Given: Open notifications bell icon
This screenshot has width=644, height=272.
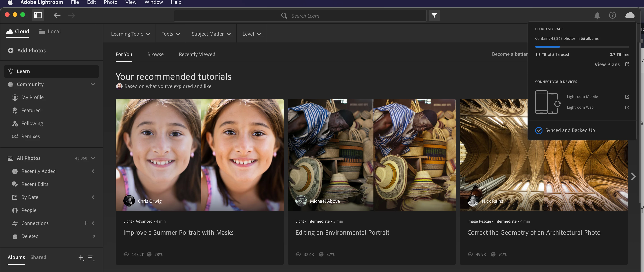Looking at the screenshot, I should (x=597, y=15).
